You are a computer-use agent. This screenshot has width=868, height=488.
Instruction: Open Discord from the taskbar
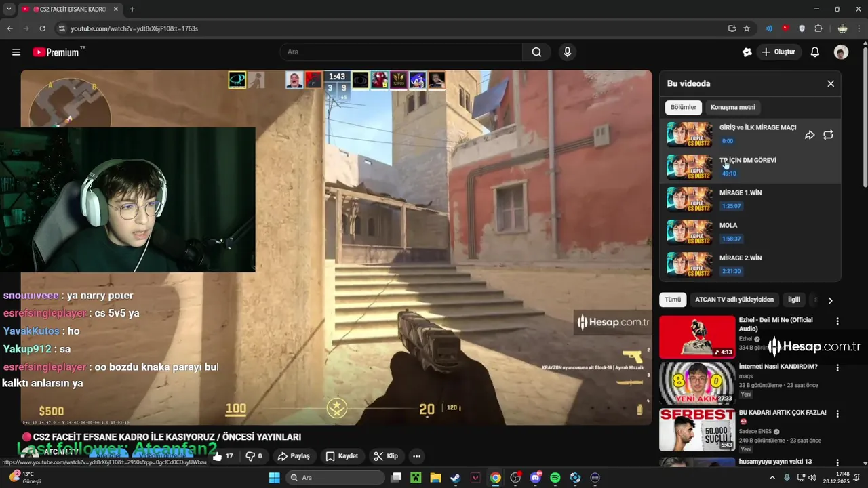pos(536,478)
